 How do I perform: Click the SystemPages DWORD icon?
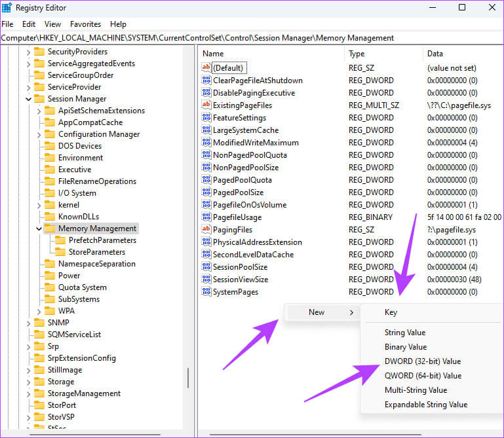coord(206,291)
